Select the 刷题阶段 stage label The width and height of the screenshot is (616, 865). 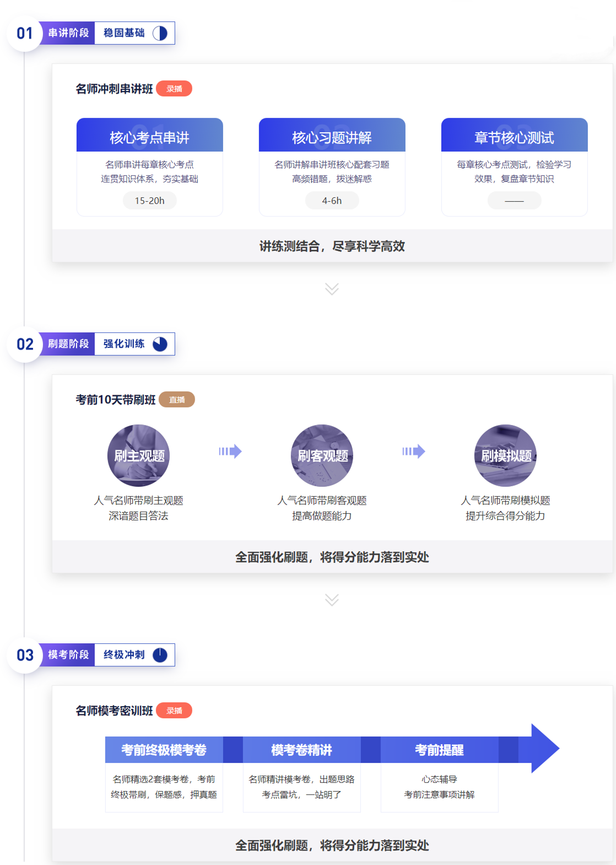pyautogui.click(x=68, y=344)
